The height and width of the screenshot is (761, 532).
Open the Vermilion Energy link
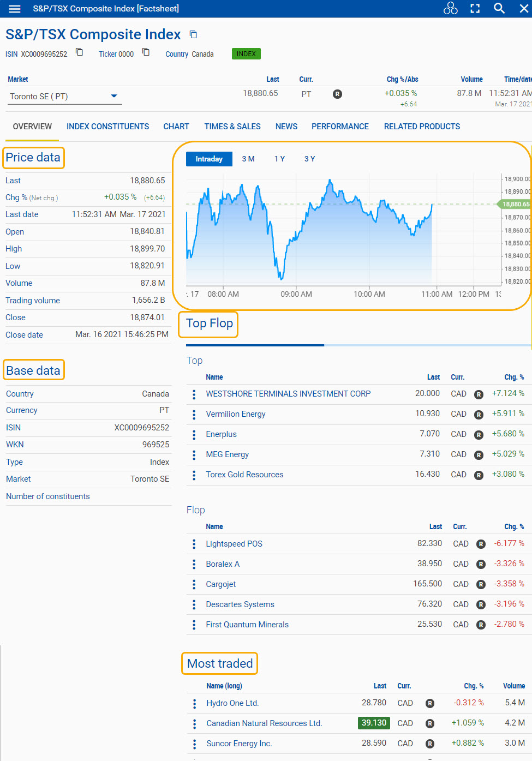(235, 414)
